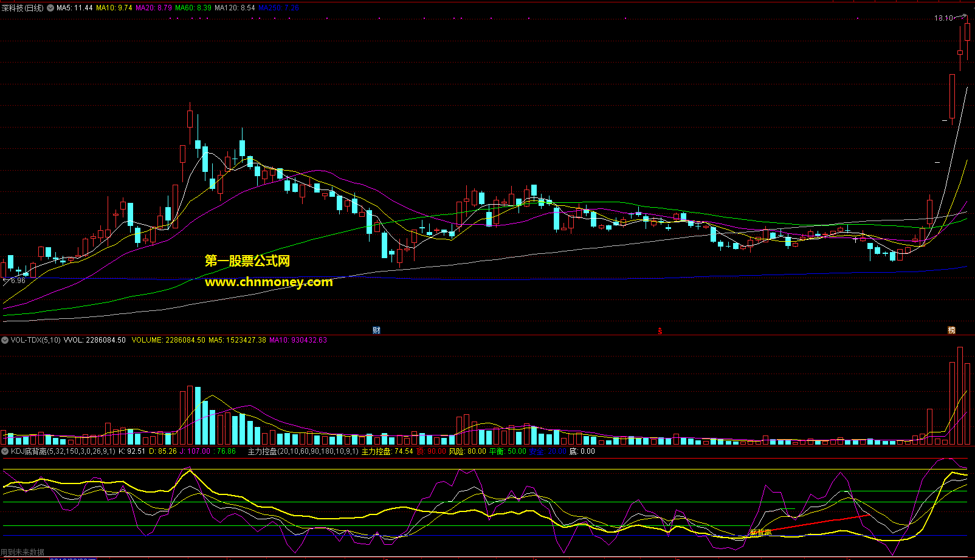This screenshot has width=975, height=560.
Task: Click the highlighted date box on time axis
Action: point(73,558)
